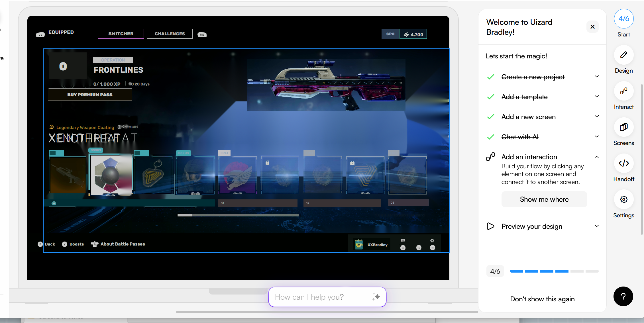Click About Battle Passes text
Viewport: 644px width, 323px height.
pyautogui.click(x=123, y=244)
